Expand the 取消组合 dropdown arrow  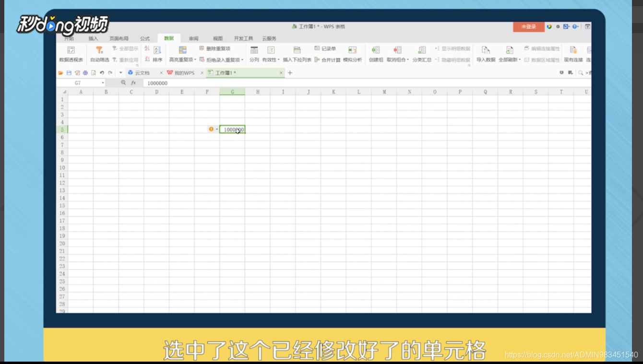(408, 60)
